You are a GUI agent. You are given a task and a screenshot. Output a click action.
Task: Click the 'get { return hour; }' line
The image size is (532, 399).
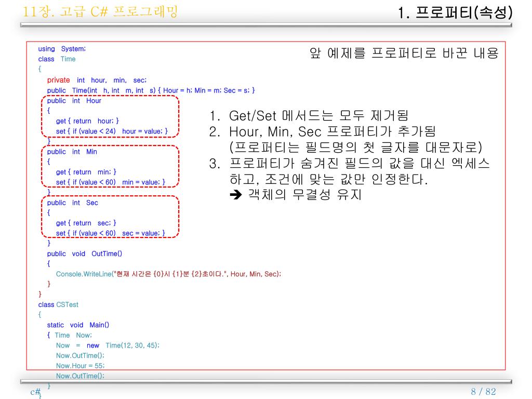pos(87,121)
